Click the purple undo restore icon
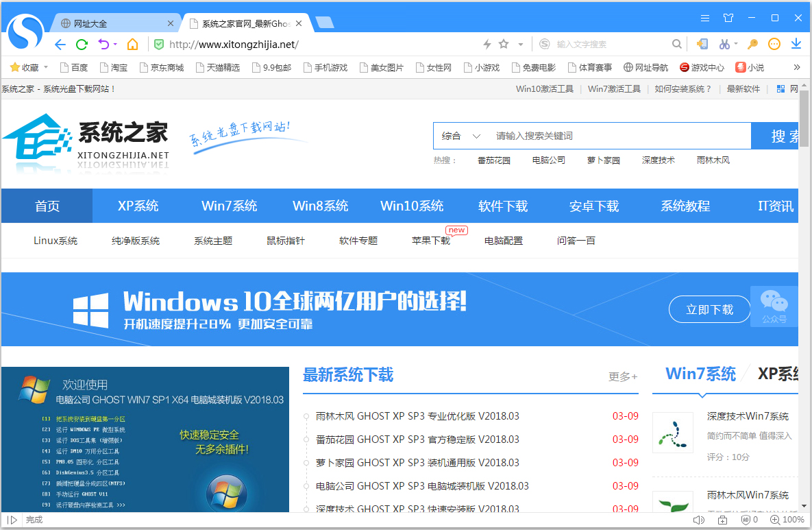Viewport: 812px width, 530px height. (104, 45)
